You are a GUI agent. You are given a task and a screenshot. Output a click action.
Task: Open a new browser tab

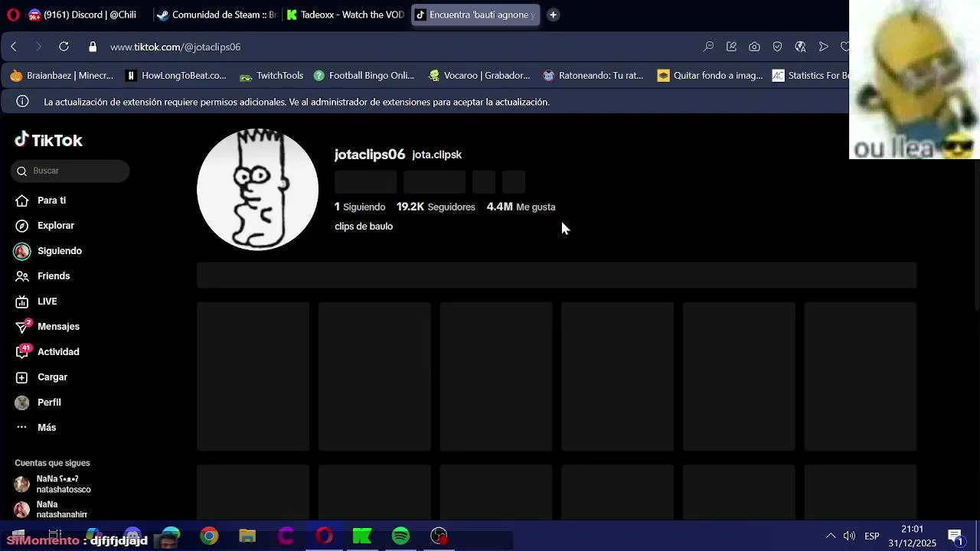pos(553,15)
